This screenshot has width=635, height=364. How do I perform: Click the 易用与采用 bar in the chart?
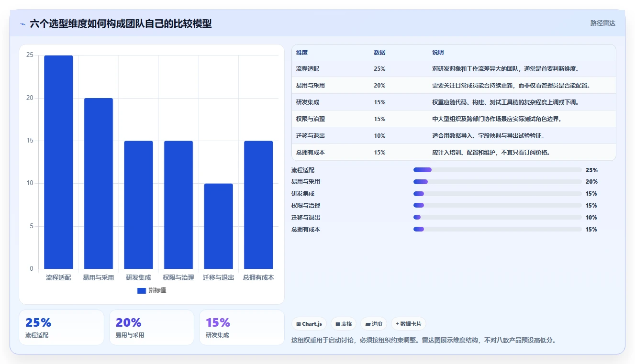click(99, 183)
